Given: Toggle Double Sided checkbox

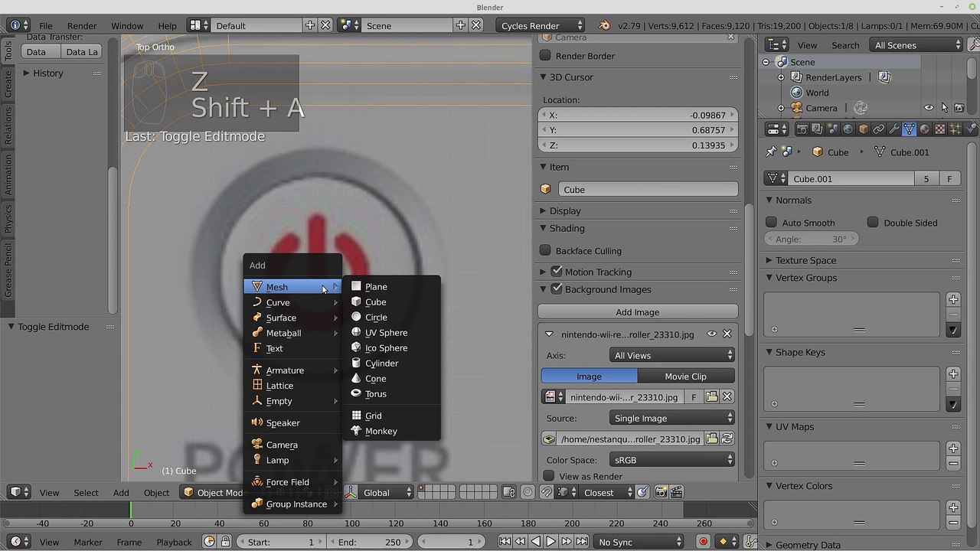Looking at the screenshot, I should tap(873, 222).
